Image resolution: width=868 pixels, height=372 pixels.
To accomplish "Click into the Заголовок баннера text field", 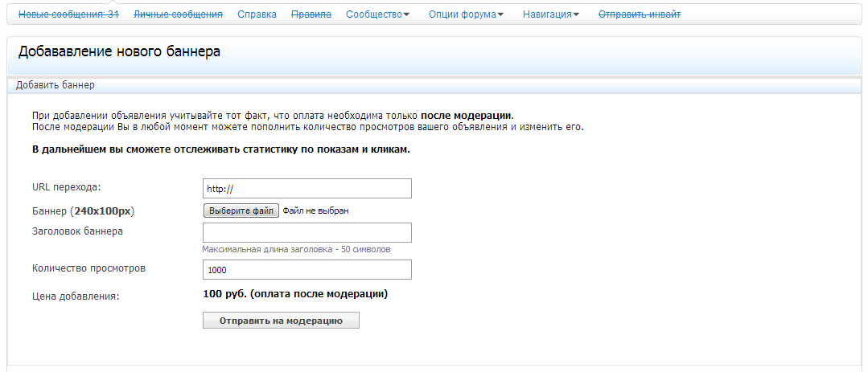I will click(x=306, y=232).
